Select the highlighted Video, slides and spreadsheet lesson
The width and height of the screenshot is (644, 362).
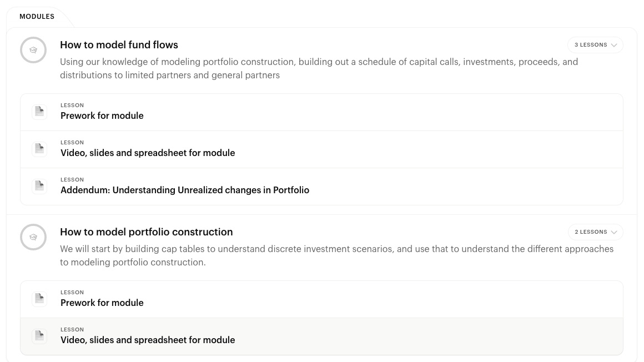coord(148,340)
